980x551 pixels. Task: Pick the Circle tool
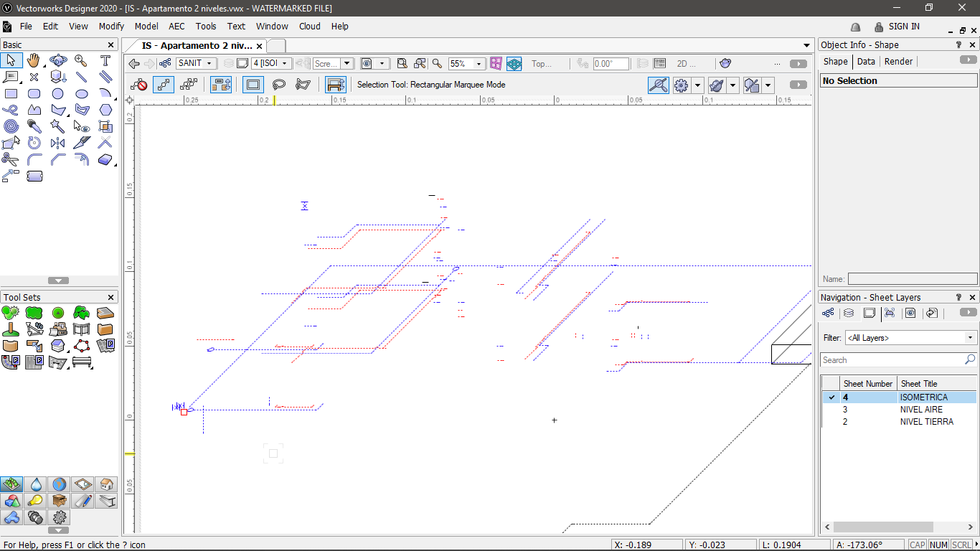coord(58,93)
